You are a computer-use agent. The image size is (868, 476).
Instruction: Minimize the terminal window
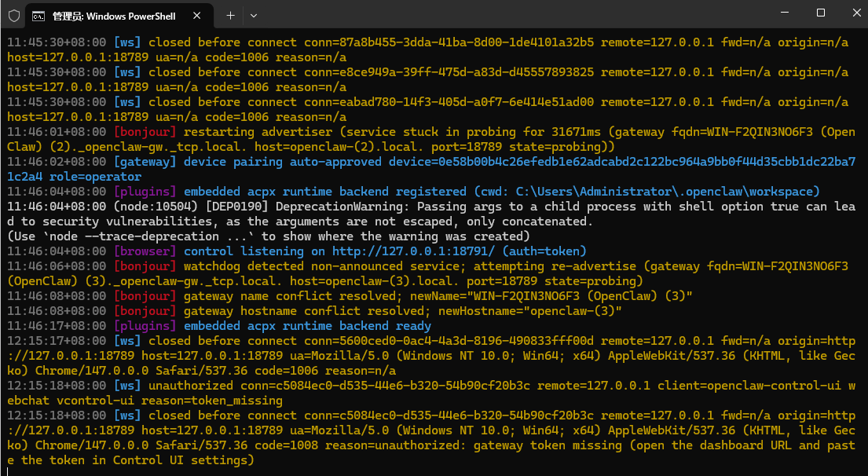[785, 13]
